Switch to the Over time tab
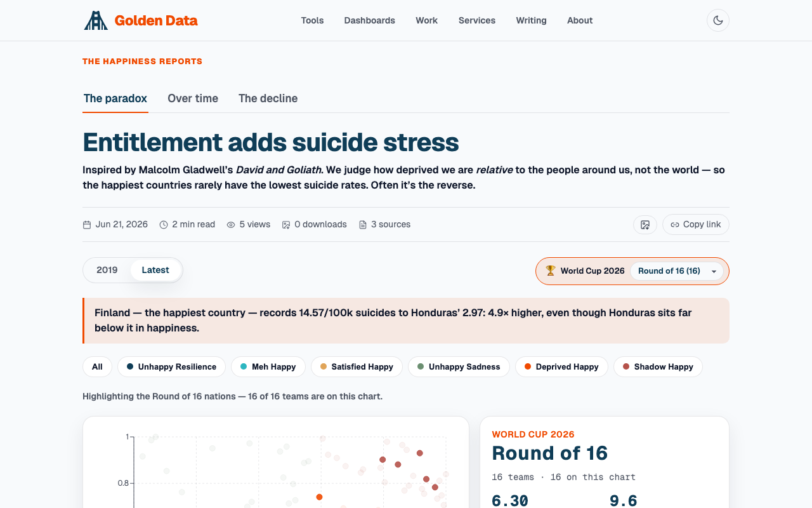812x508 pixels. point(193,98)
